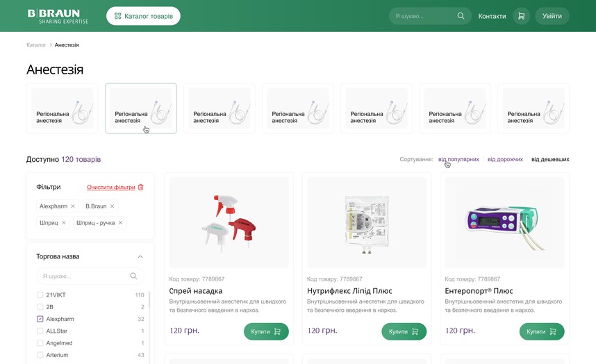Remove the B.Braun filter chip
Screen dimensions: 596x364
112,206
